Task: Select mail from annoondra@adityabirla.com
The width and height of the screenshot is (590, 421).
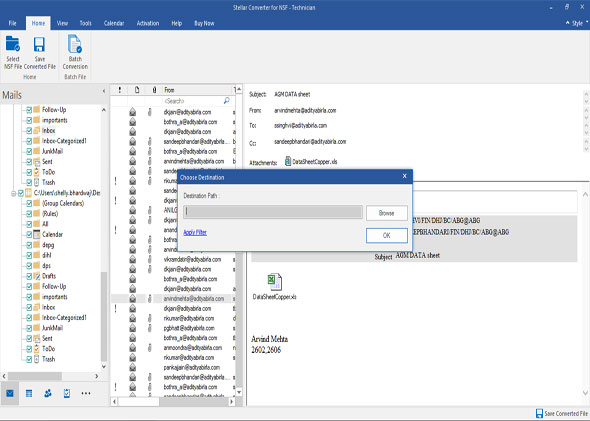Action: coord(193,348)
